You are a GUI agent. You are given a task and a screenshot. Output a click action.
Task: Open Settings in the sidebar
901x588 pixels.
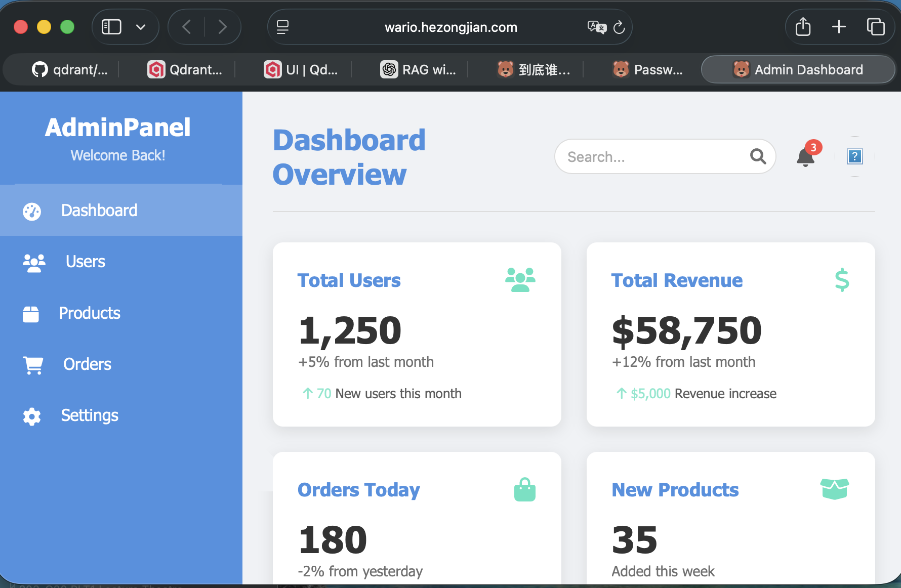point(89,415)
